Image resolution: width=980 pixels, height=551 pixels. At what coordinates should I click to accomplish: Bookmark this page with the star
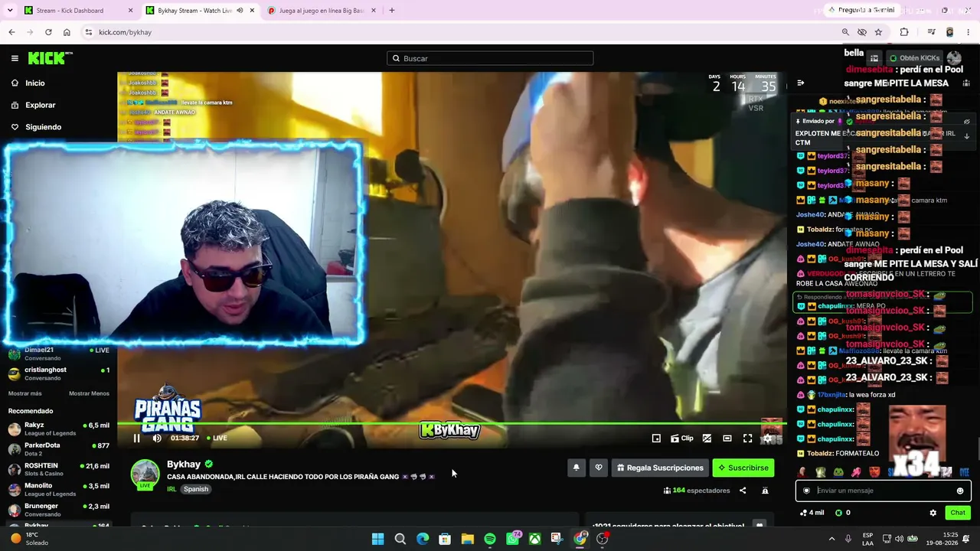(878, 32)
